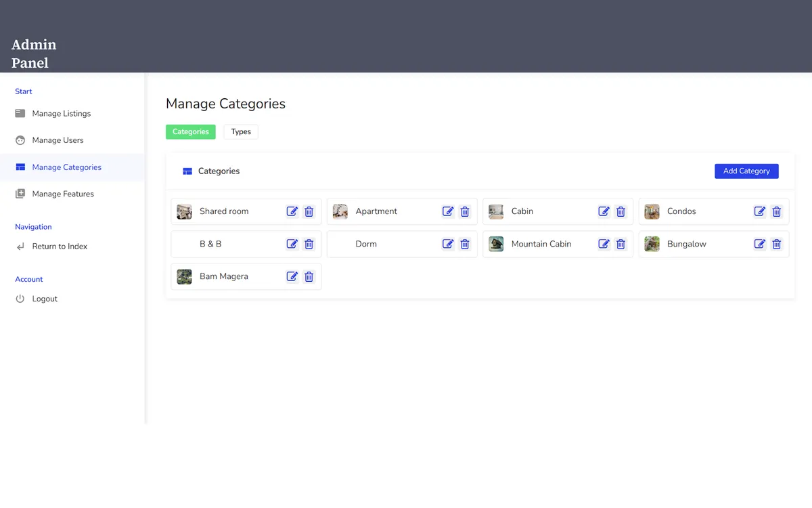Click the Manage Categories page heading
This screenshot has width=812, height=508.
pyautogui.click(x=225, y=104)
